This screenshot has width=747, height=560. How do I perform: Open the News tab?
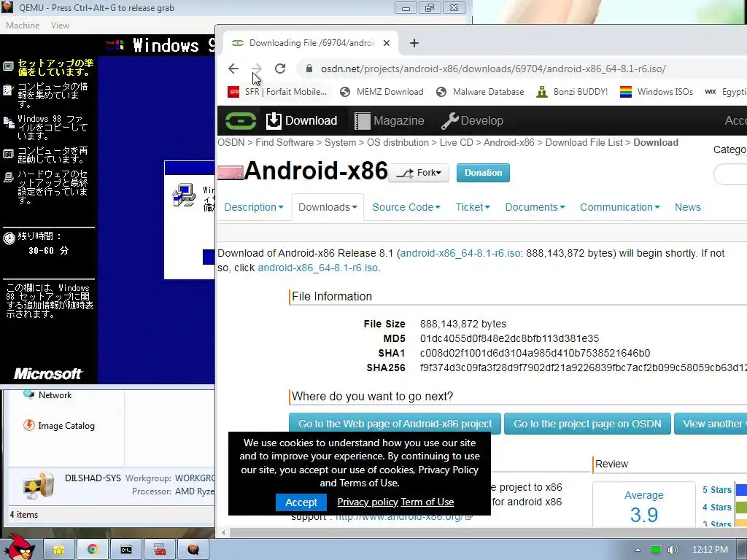pos(687,207)
